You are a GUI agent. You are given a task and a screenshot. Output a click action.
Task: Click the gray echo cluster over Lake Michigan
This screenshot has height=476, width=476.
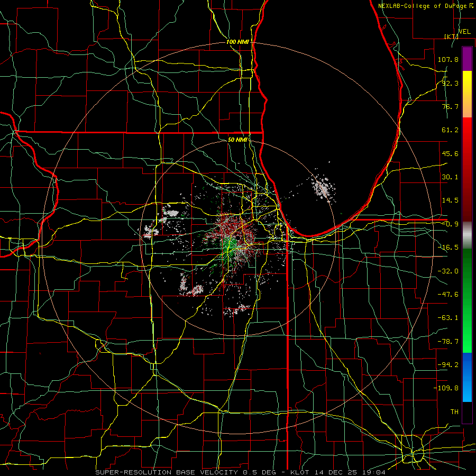pyautogui.click(x=324, y=188)
